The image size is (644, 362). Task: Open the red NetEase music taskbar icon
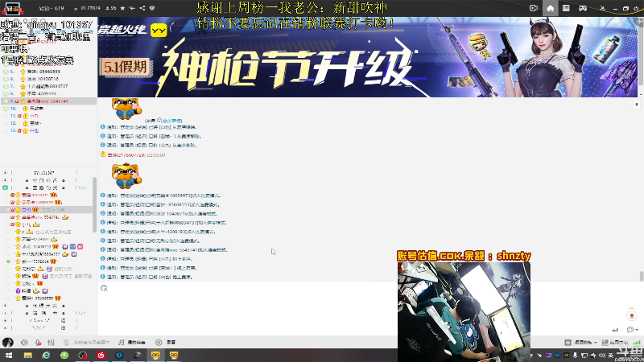[x=101, y=355]
